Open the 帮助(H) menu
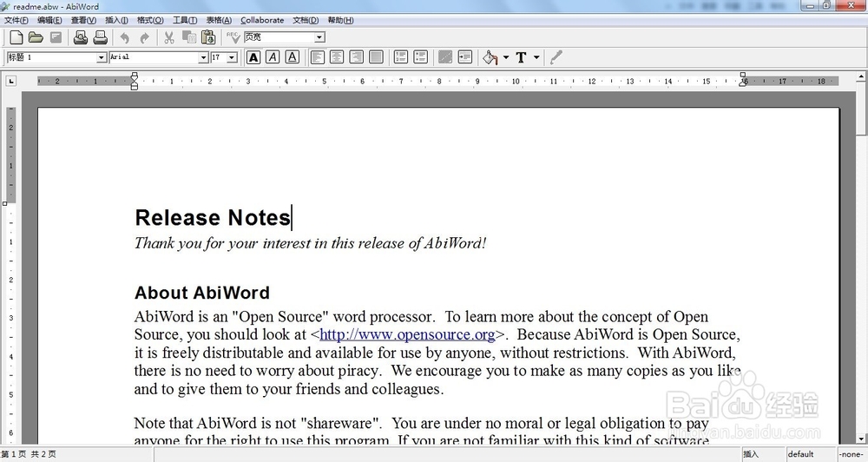The height and width of the screenshot is (462, 868). (340, 20)
